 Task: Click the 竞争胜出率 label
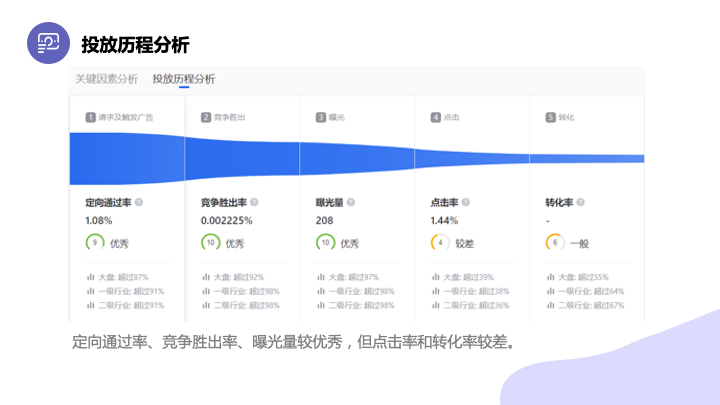pyautogui.click(x=224, y=202)
